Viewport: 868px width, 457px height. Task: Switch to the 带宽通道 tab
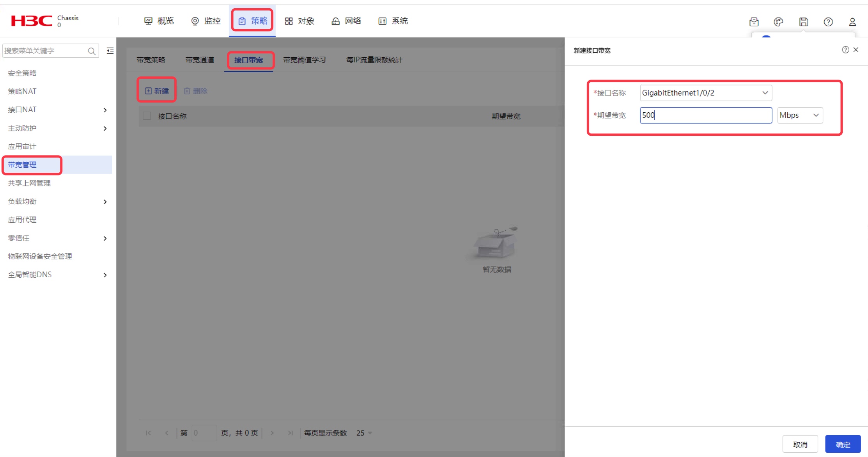click(200, 60)
